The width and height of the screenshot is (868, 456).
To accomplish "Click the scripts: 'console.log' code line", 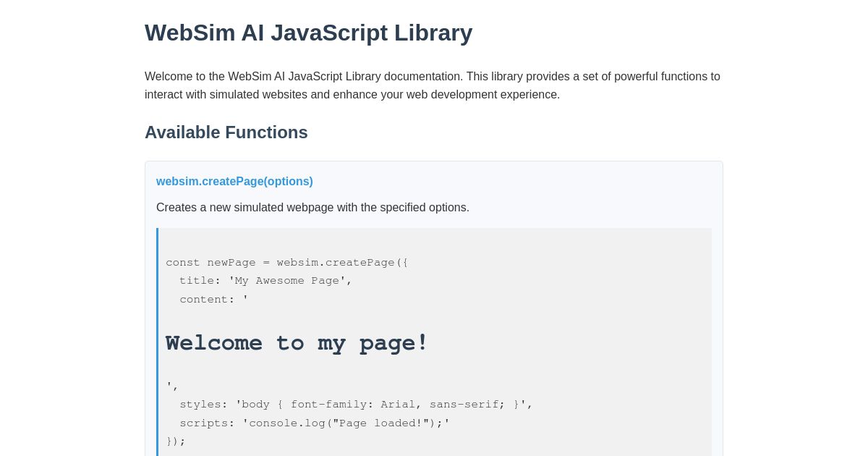I will tap(315, 423).
